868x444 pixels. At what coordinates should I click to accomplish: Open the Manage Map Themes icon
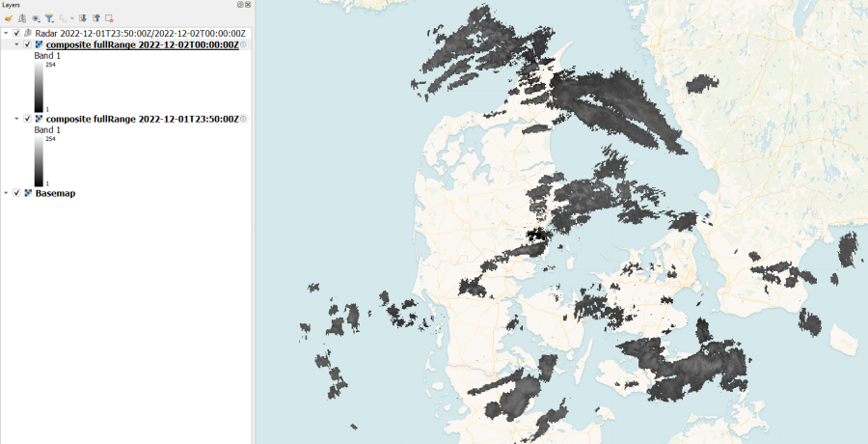pos(36,18)
